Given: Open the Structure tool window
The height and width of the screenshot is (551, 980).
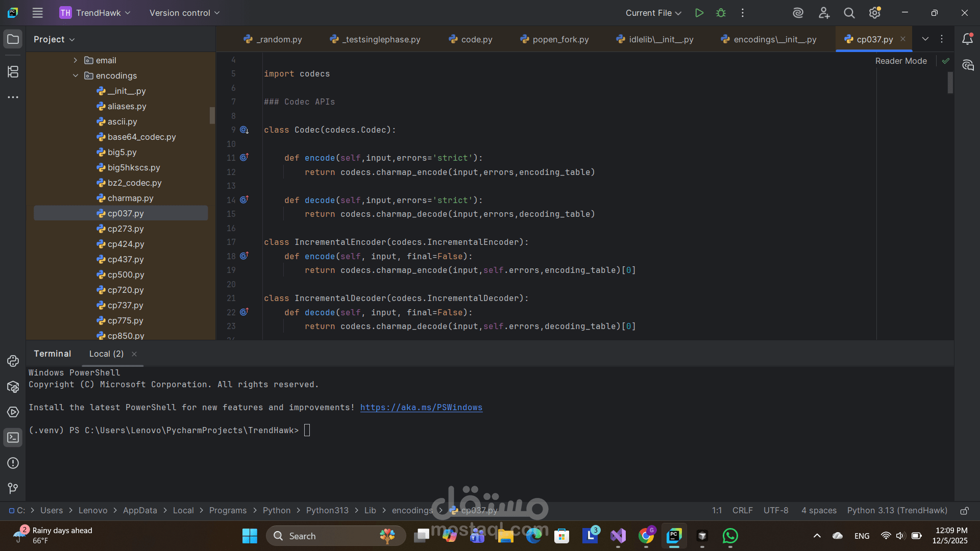Looking at the screenshot, I should (13, 72).
